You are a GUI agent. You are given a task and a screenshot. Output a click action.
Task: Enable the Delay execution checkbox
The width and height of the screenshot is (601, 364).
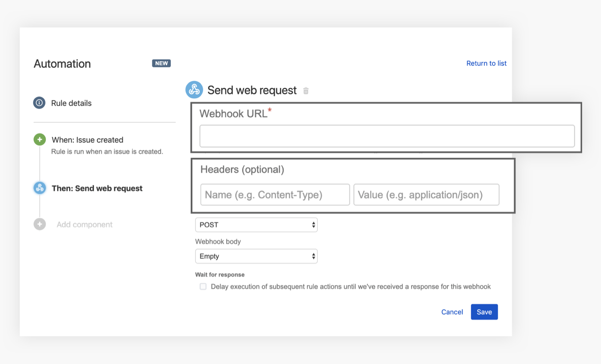point(203,287)
